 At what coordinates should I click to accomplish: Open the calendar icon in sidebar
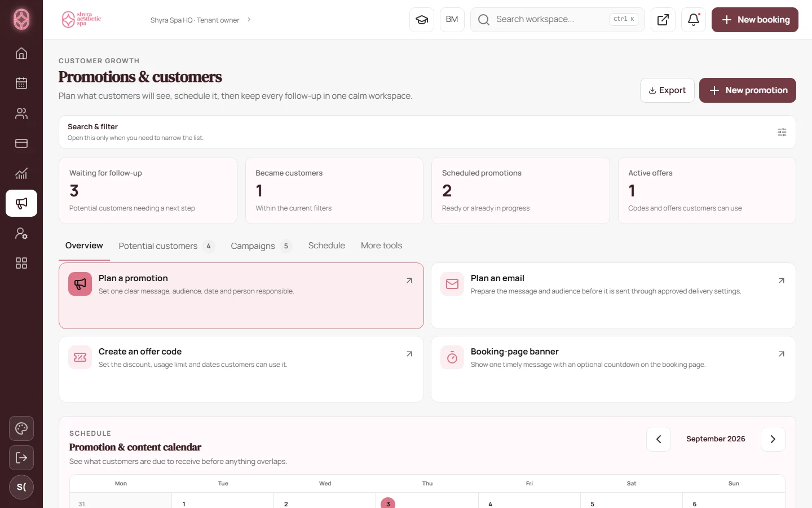pos(21,84)
